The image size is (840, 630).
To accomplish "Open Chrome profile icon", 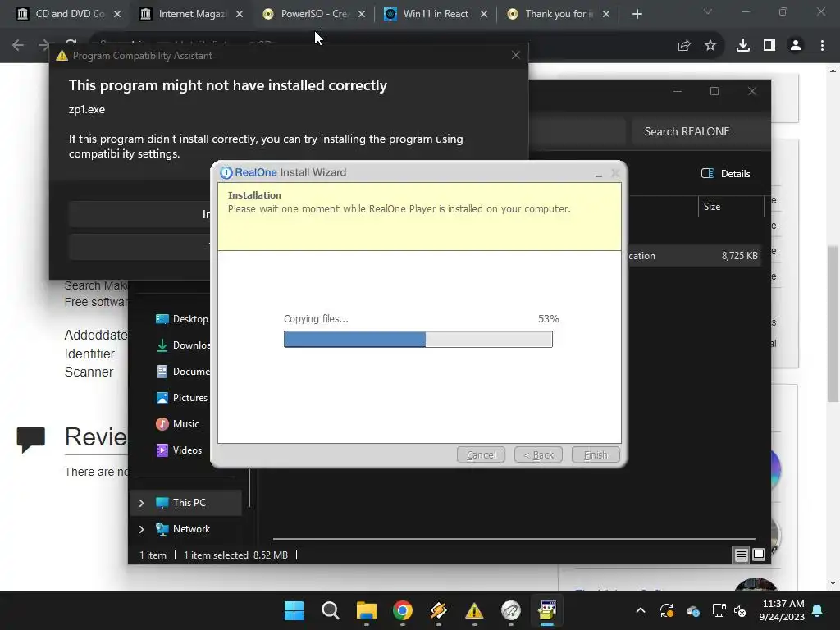I will (x=796, y=46).
